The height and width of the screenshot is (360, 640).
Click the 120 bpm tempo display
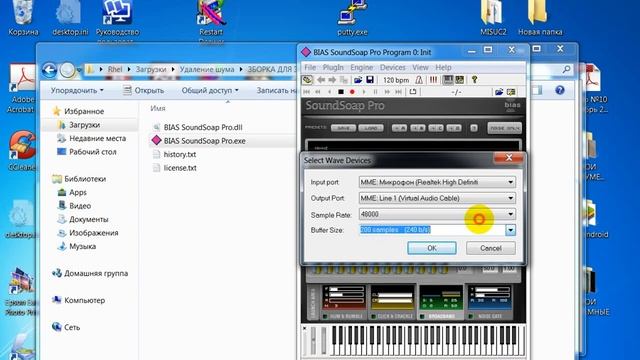pos(396,80)
